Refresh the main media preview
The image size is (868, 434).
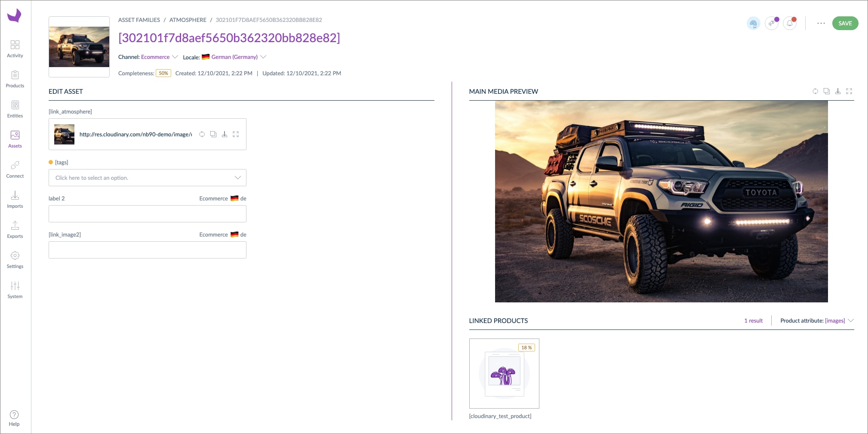815,91
